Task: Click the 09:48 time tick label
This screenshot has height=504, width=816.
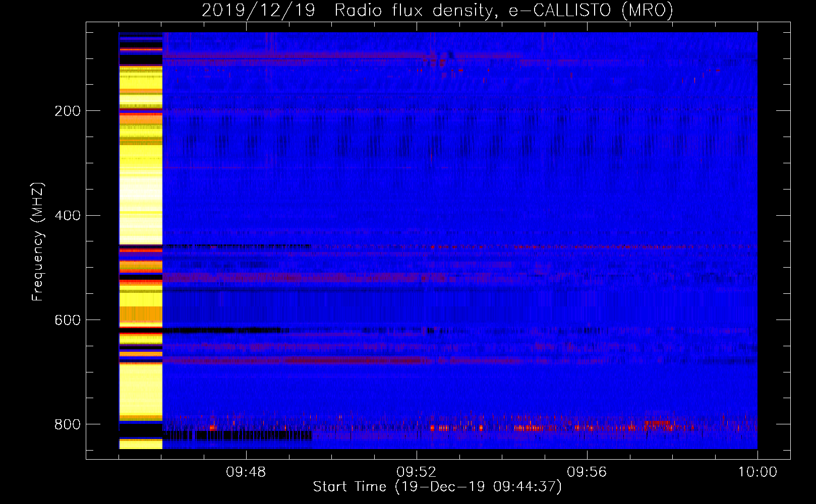Action: pyautogui.click(x=246, y=472)
